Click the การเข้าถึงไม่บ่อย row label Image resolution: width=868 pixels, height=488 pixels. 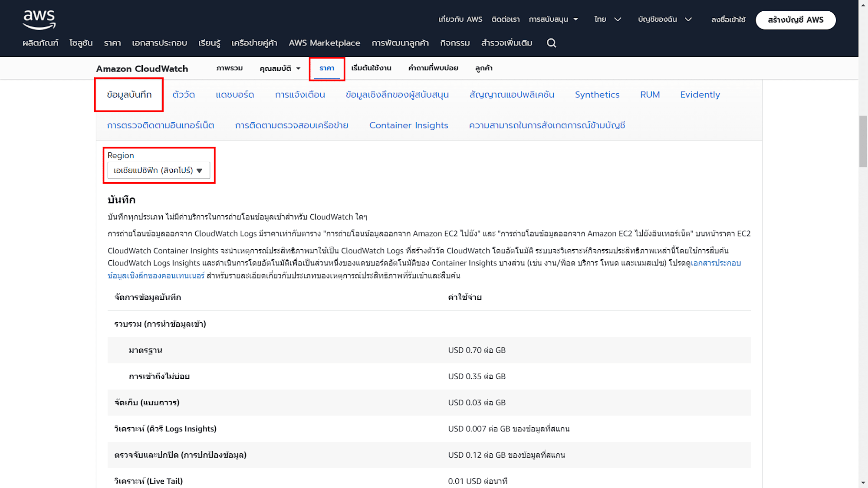coord(159,376)
